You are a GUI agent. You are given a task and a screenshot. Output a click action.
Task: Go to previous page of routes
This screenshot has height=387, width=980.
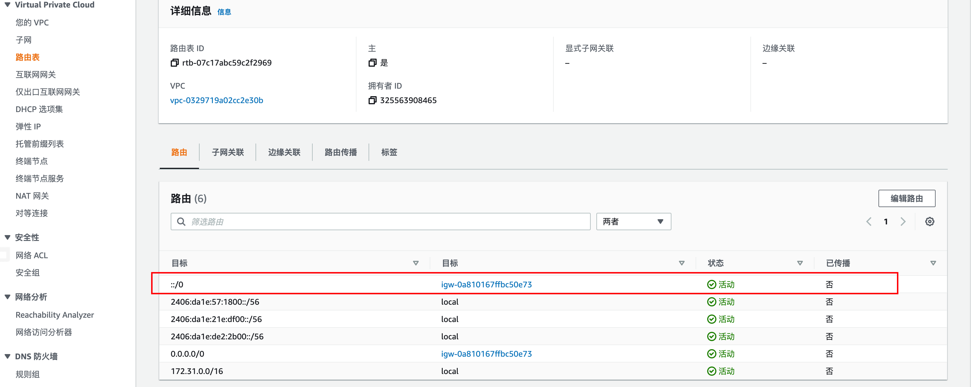[869, 222]
